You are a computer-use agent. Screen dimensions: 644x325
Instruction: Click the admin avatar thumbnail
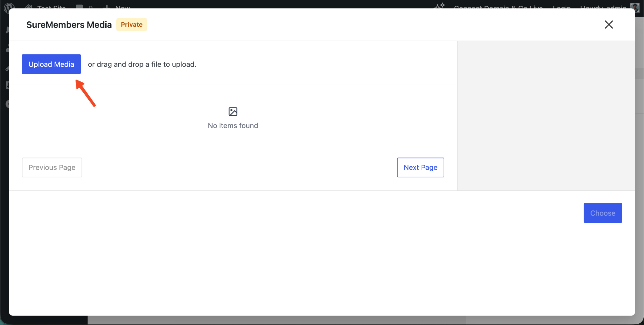(x=635, y=7)
